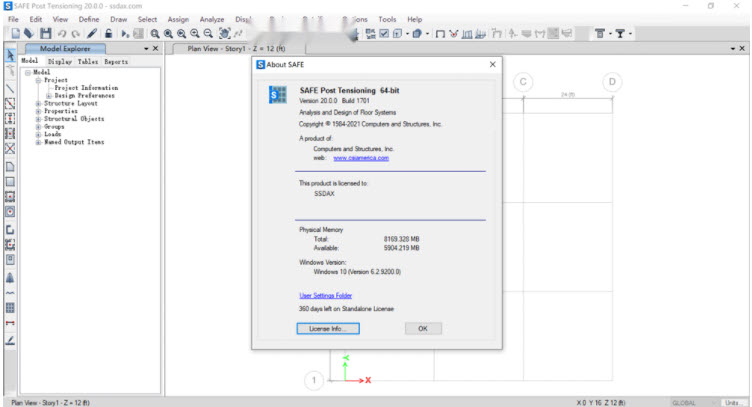Switch to the Tables tab in Model Explorer
This screenshot has height=407, width=752.
tap(88, 61)
